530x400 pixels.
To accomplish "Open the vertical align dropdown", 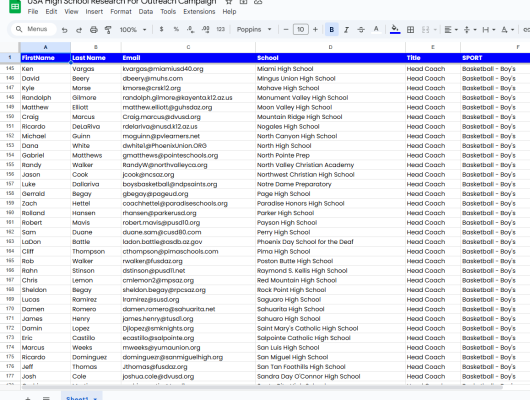I will (x=470, y=30).
